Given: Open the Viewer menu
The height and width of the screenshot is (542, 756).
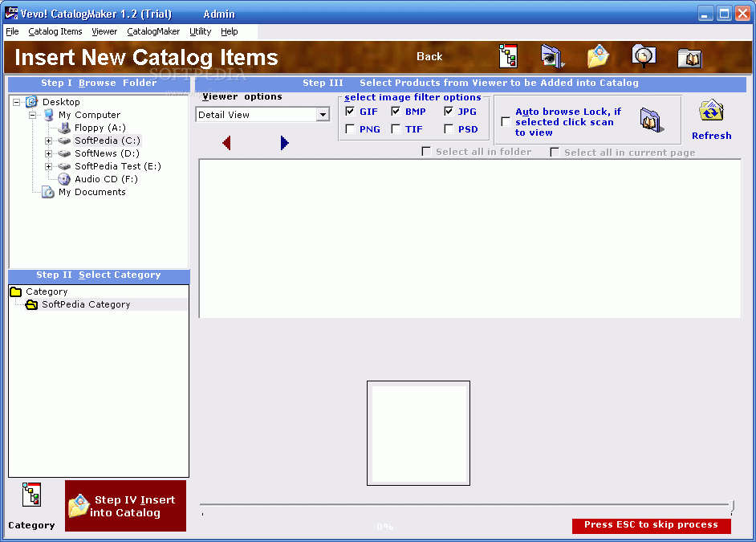Looking at the screenshot, I should 104,31.
